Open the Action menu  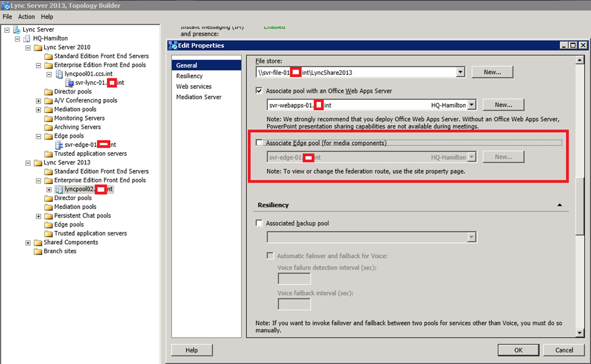pyautogui.click(x=27, y=17)
